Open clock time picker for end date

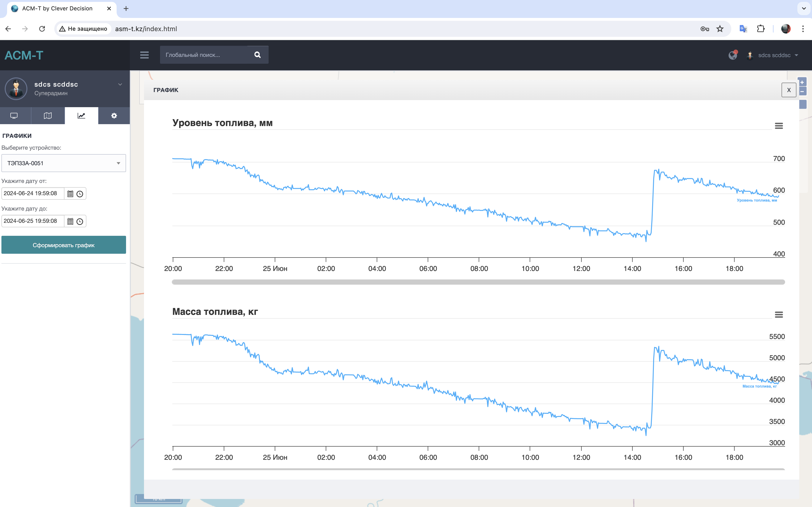click(x=80, y=221)
